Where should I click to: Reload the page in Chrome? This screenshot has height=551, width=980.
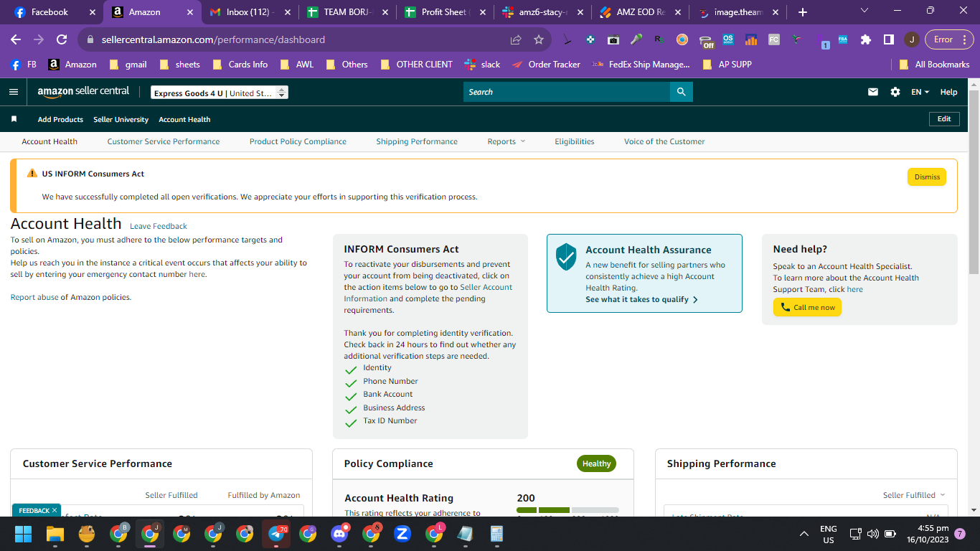pyautogui.click(x=62, y=39)
